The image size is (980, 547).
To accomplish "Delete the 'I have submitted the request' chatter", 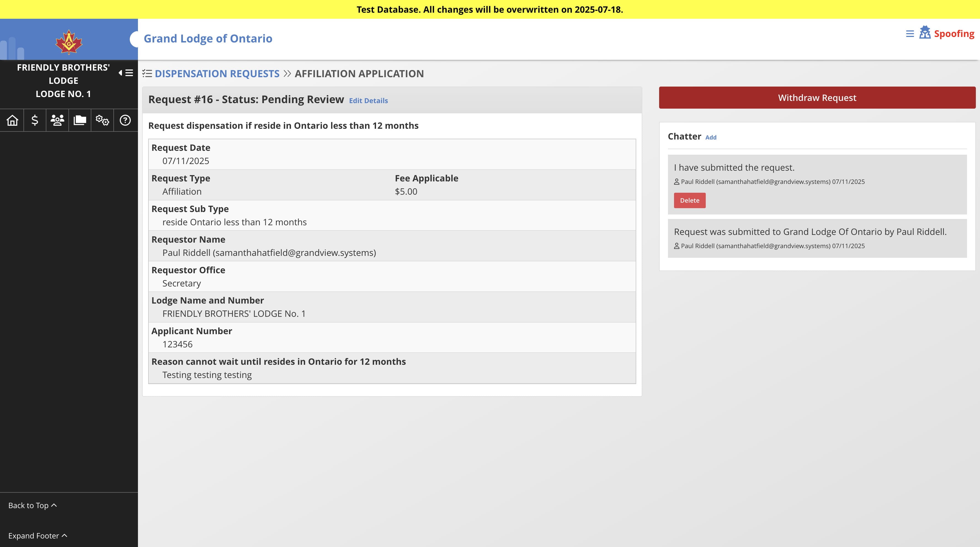I will pos(689,200).
